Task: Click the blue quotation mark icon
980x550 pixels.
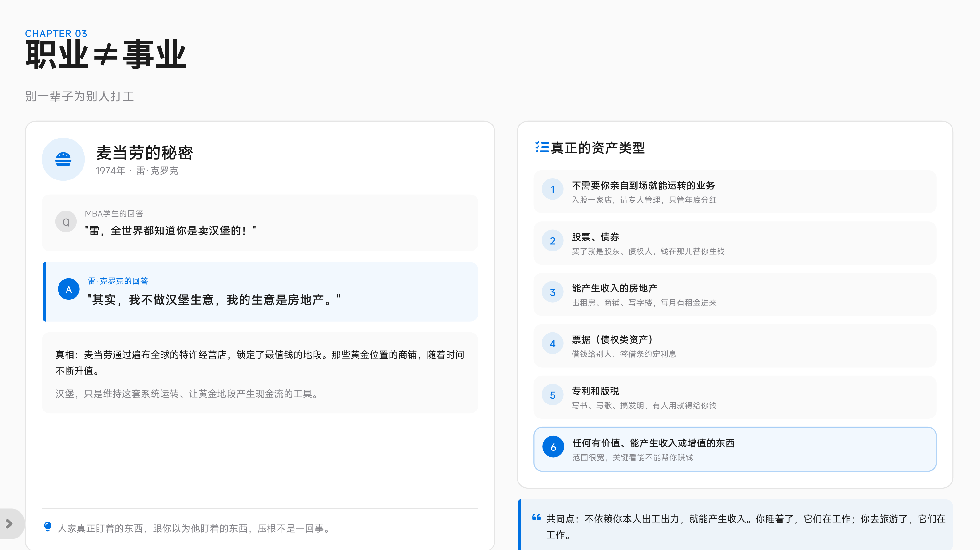Action: tap(536, 518)
